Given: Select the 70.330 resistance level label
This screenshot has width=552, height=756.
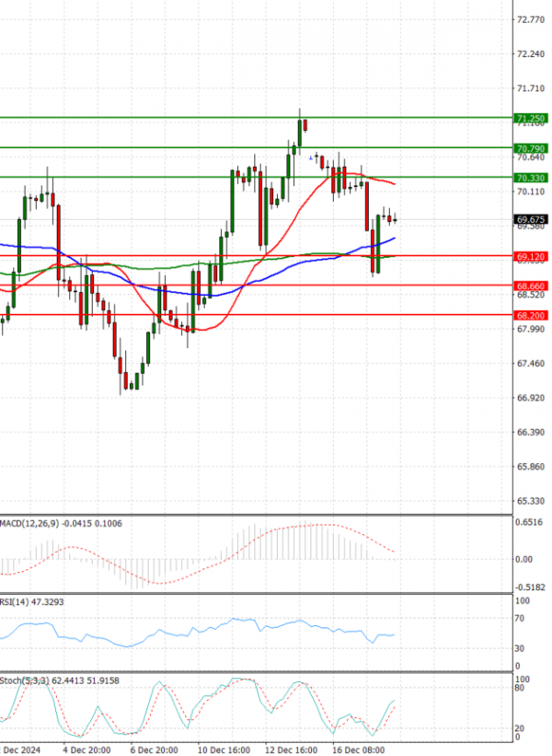Looking at the screenshot, I should pos(531,178).
